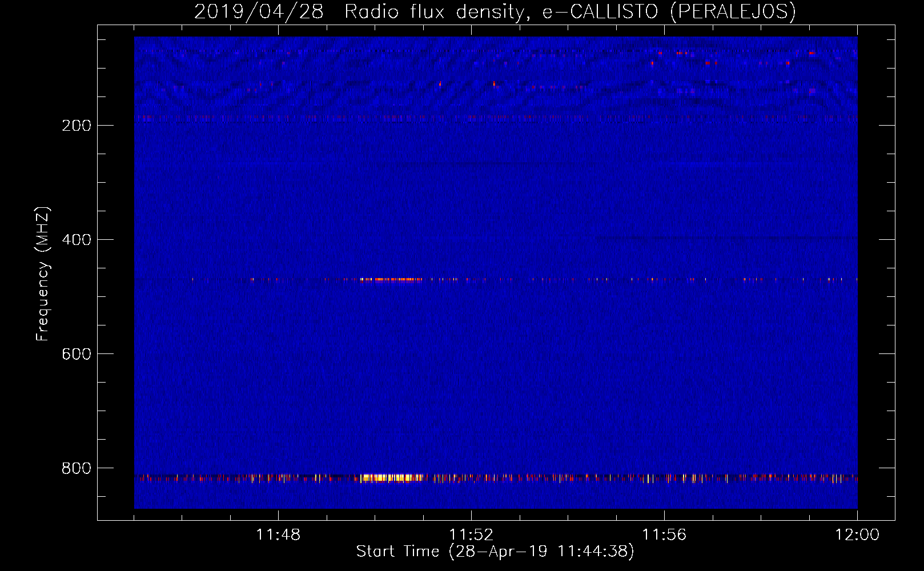
Task: Click the 11:52 time tick label
Action: click(x=471, y=535)
